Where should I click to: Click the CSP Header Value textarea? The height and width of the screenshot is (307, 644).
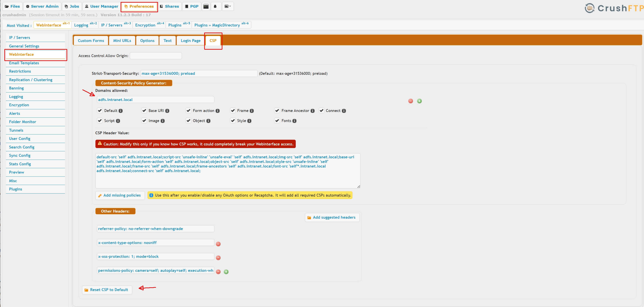[228, 171]
